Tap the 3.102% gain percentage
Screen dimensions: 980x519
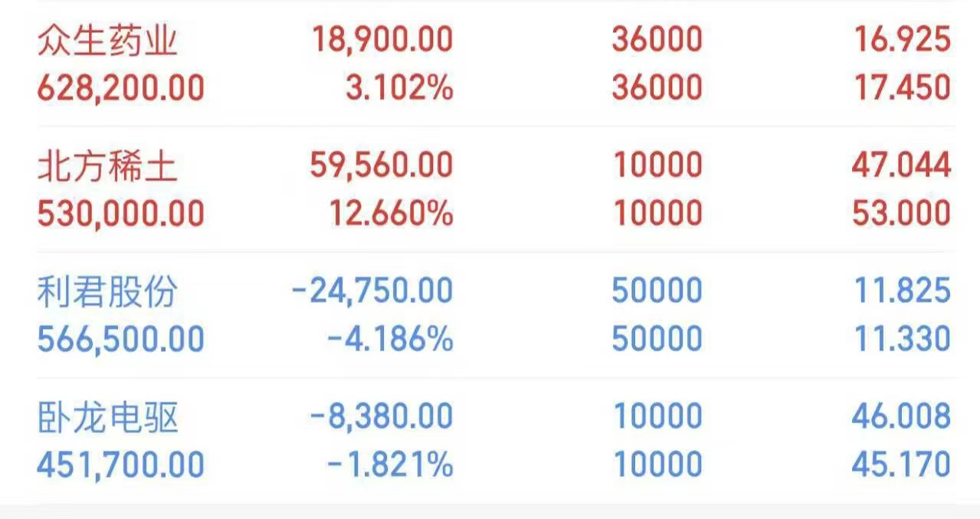point(398,88)
